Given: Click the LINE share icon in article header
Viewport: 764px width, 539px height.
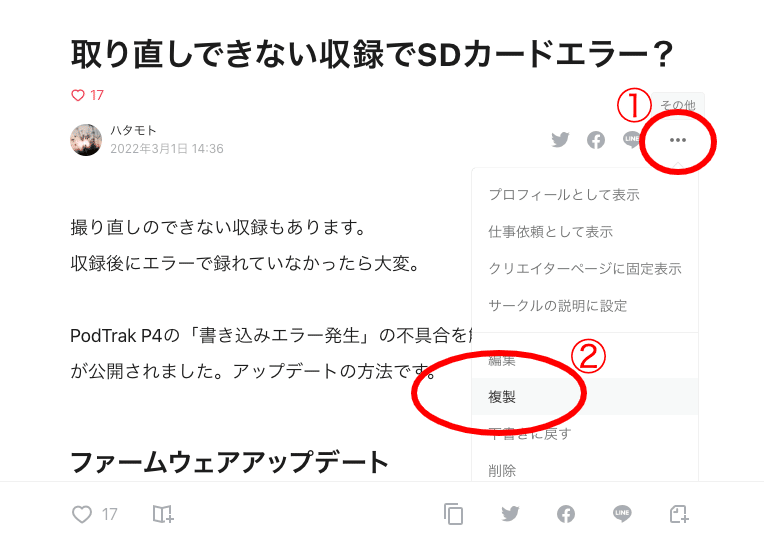Looking at the screenshot, I should tap(632, 139).
